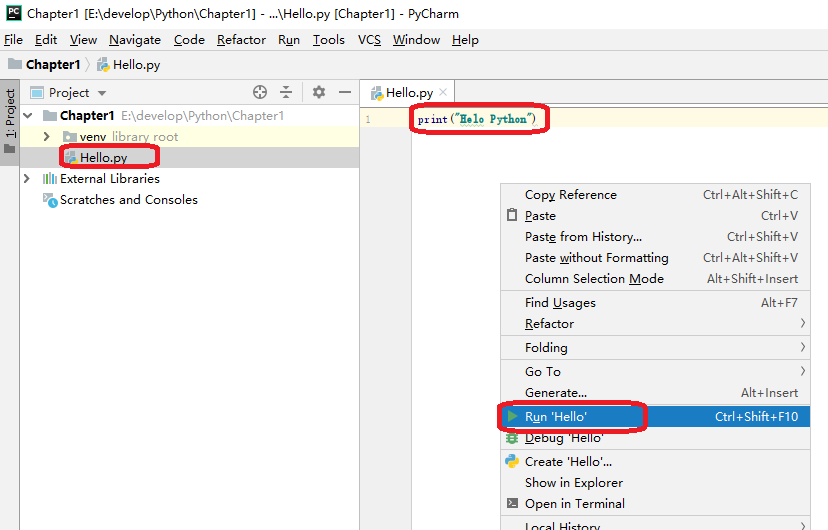Open the File menu
828x530 pixels.
click(x=13, y=40)
